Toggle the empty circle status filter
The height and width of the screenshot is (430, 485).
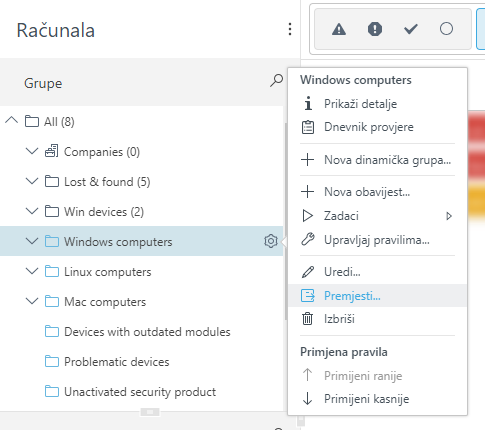(x=446, y=29)
